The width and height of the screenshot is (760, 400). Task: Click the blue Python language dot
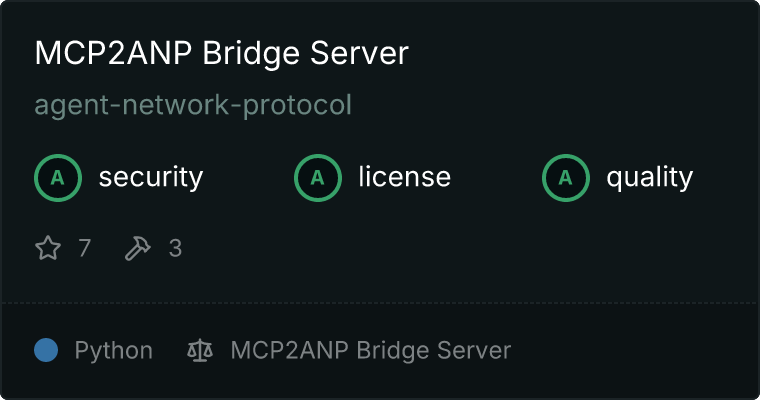pyautogui.click(x=46, y=350)
